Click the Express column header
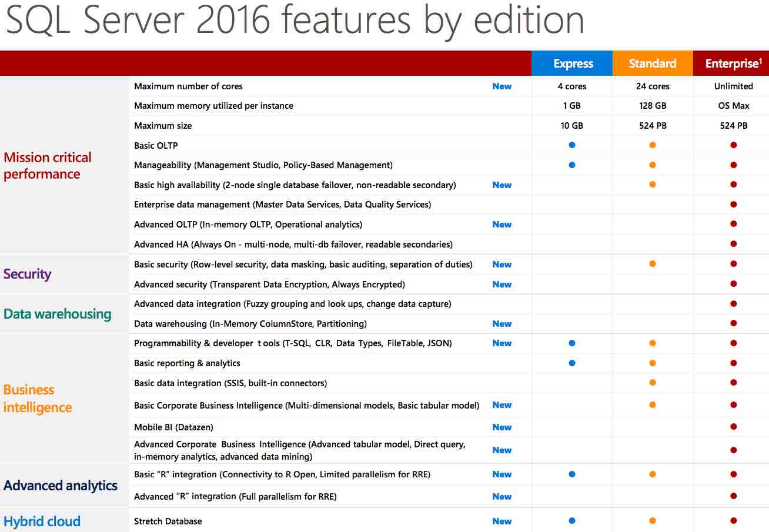769x532 pixels. (572, 63)
